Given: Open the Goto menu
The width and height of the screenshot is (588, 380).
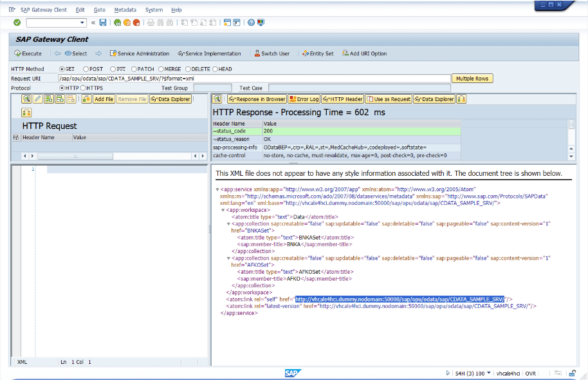Looking at the screenshot, I should (x=99, y=10).
